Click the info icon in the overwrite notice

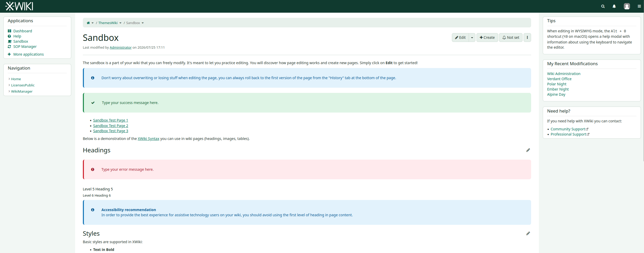pyautogui.click(x=93, y=78)
